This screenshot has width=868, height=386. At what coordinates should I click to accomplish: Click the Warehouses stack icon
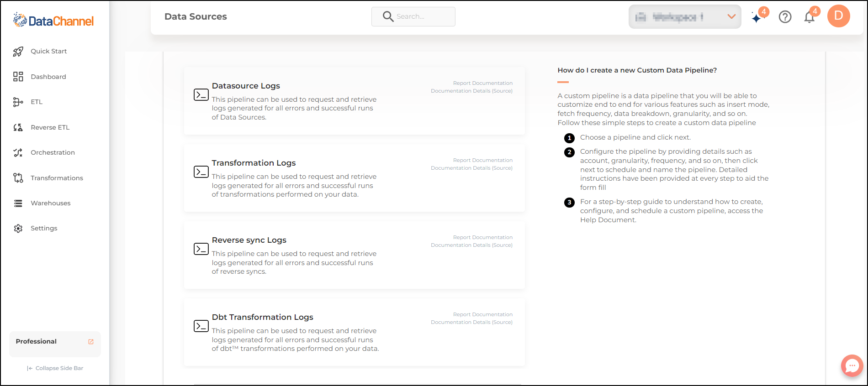tap(18, 203)
